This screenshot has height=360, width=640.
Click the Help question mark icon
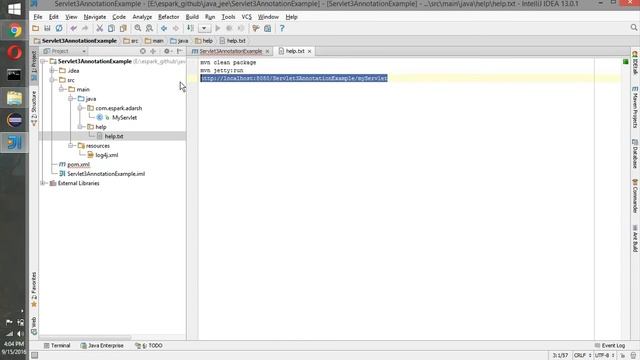[x=282, y=28]
